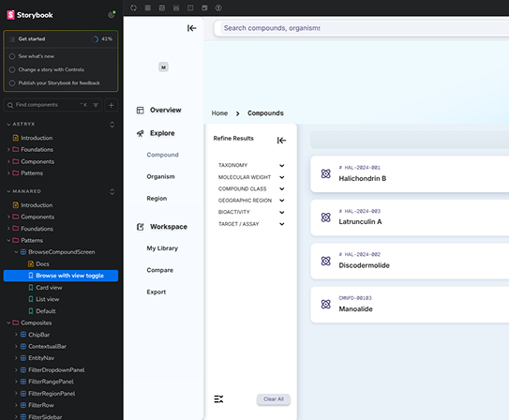Click the clear filters list icon
Image resolution: width=509 pixels, height=420 pixels.
(218, 399)
